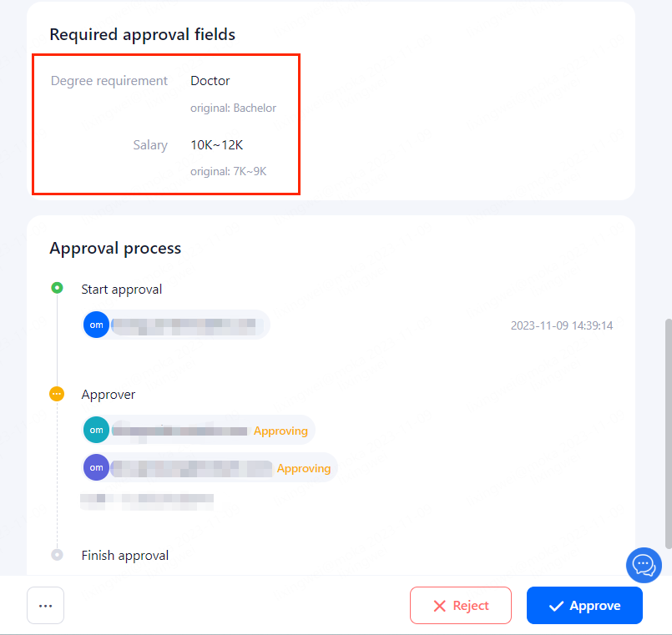Click the Doctor degree requirement value
Viewport: 672px width, 635px height.
210,81
